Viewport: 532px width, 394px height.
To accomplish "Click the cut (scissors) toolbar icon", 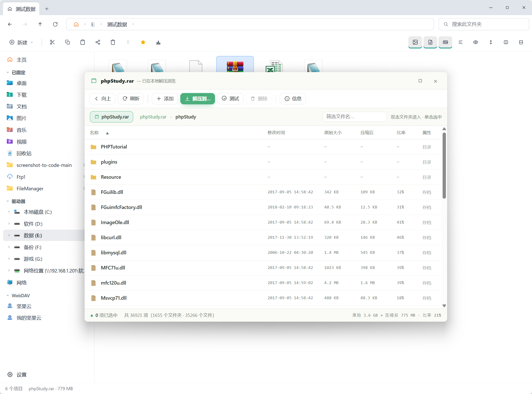I will tap(52, 42).
